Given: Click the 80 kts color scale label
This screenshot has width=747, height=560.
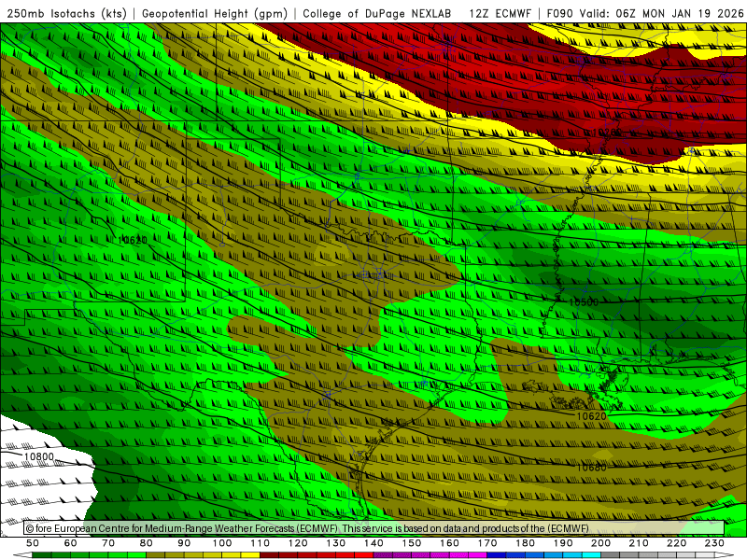Looking at the screenshot, I should tap(147, 543).
